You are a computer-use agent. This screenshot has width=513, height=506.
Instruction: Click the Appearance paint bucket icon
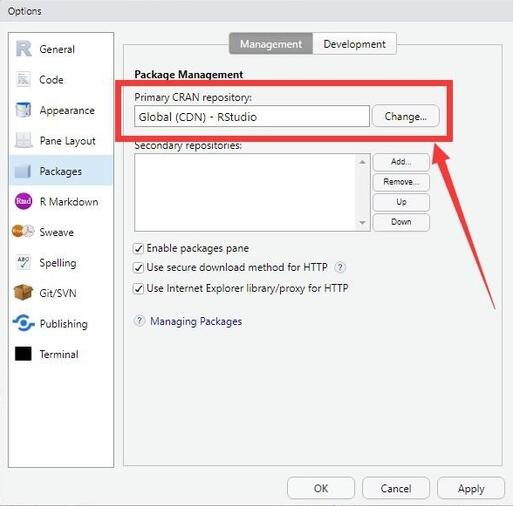coord(23,110)
